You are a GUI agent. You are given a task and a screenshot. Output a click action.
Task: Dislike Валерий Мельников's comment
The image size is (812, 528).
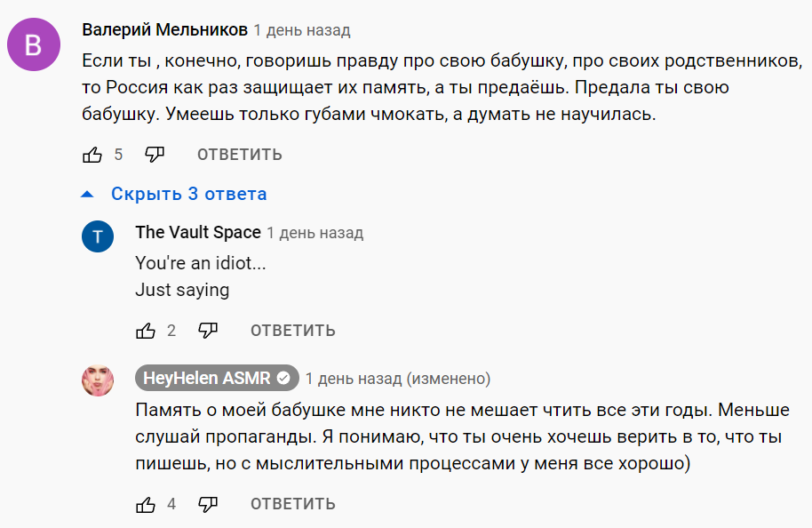[x=155, y=155]
